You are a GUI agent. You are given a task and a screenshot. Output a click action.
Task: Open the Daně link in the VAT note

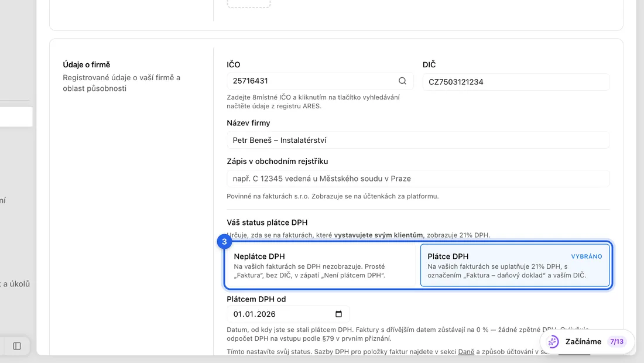[x=466, y=351]
